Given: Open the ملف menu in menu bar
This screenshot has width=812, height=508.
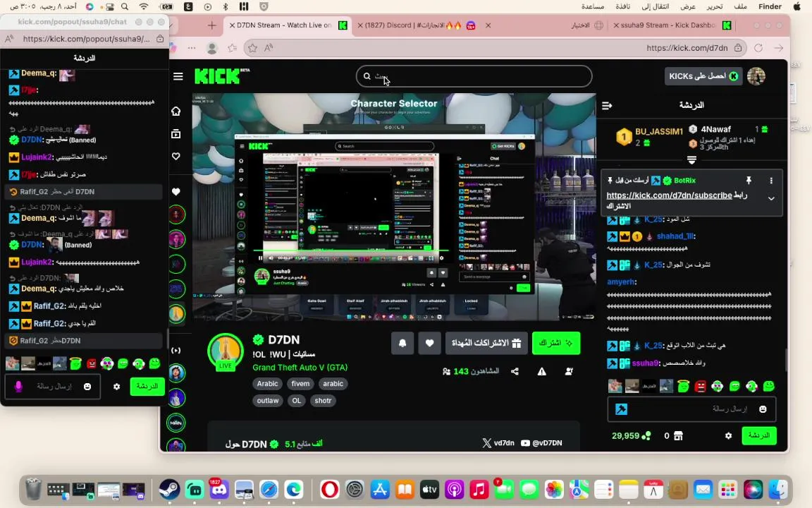Looking at the screenshot, I should pos(741,7).
